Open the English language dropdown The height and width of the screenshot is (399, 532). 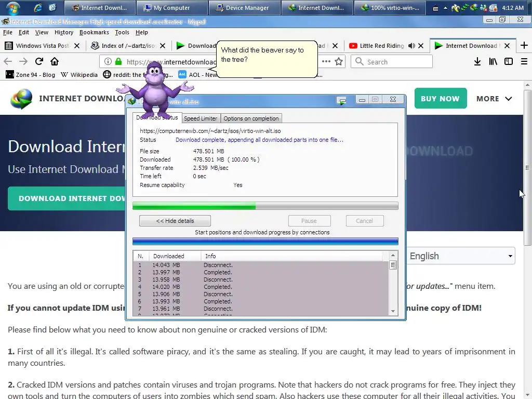point(460,256)
